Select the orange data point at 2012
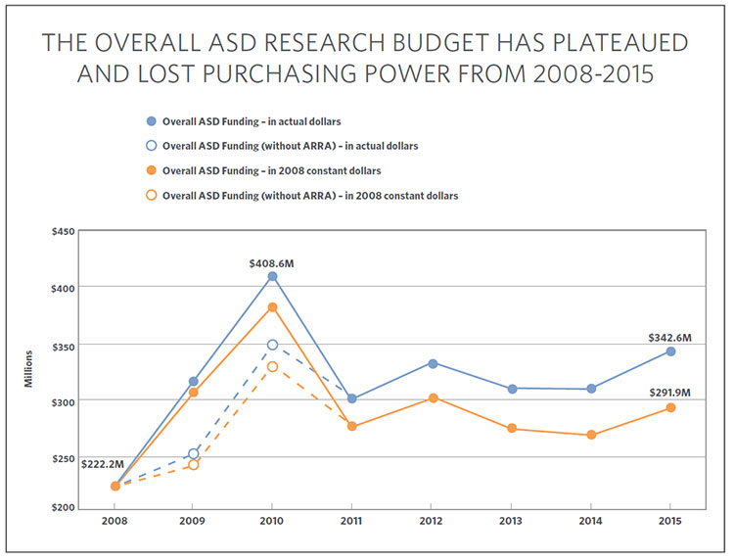Image resolution: width=734 pixels, height=560 pixels. (x=432, y=397)
